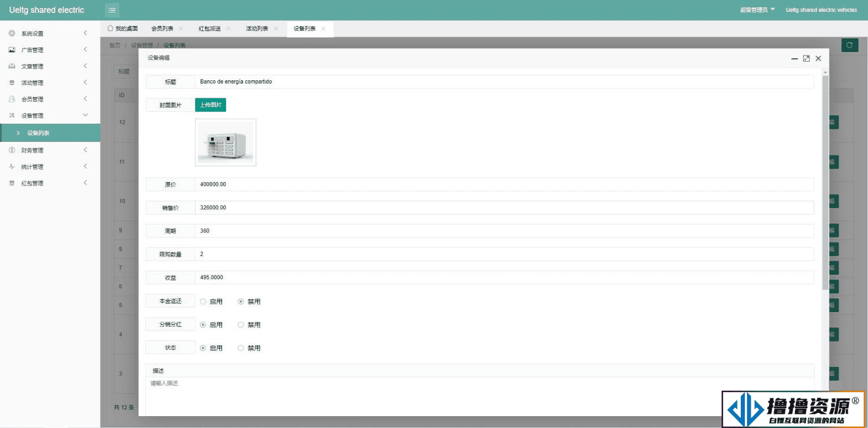
Task: Click the 限购数量 input field
Action: pos(505,254)
